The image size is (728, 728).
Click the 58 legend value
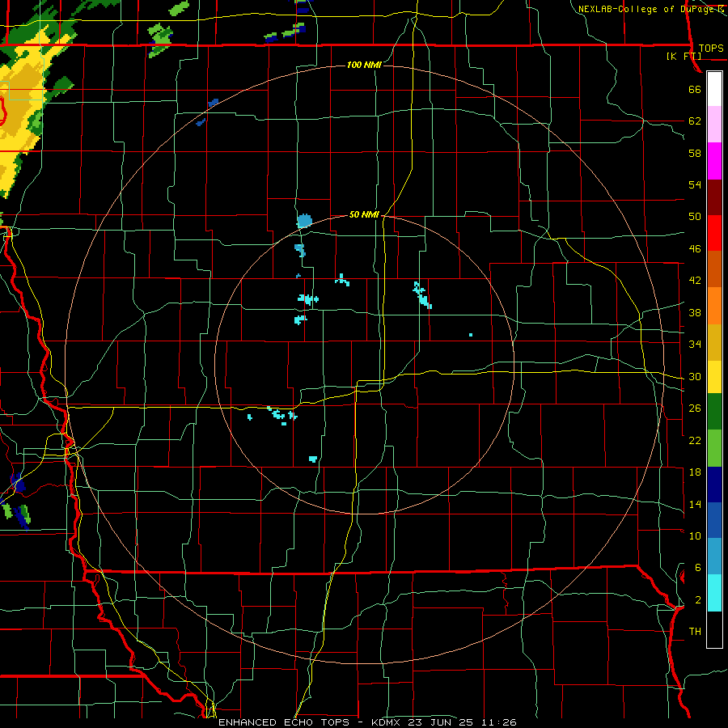click(695, 153)
